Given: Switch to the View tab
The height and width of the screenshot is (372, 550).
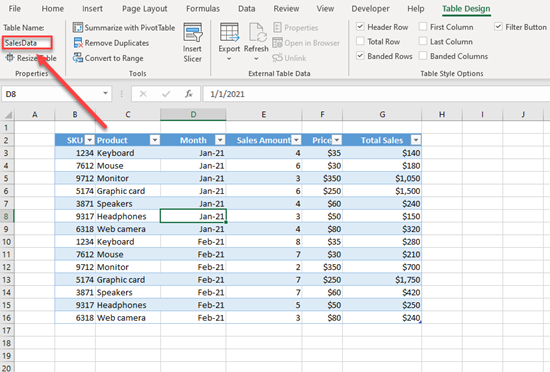Looking at the screenshot, I should pyautogui.click(x=325, y=8).
